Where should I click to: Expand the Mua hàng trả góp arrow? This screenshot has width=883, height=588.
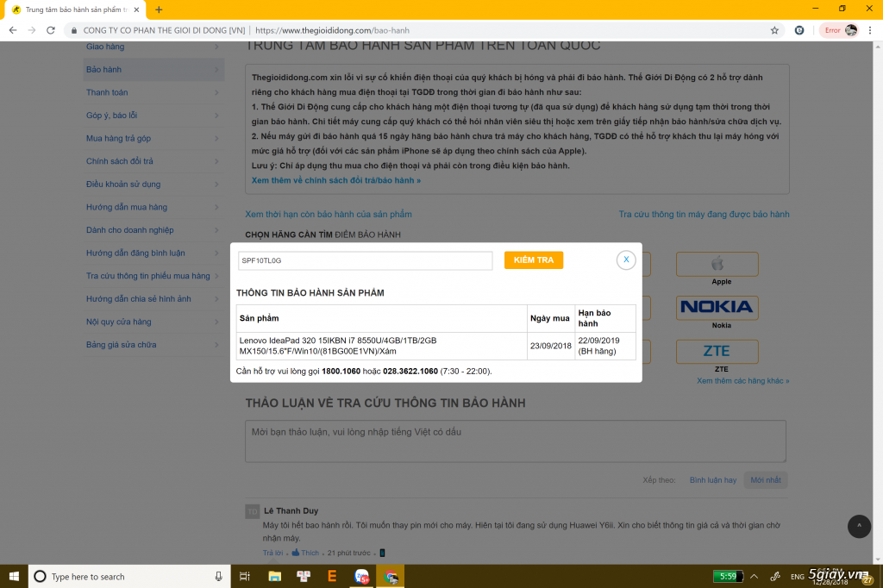[216, 139]
